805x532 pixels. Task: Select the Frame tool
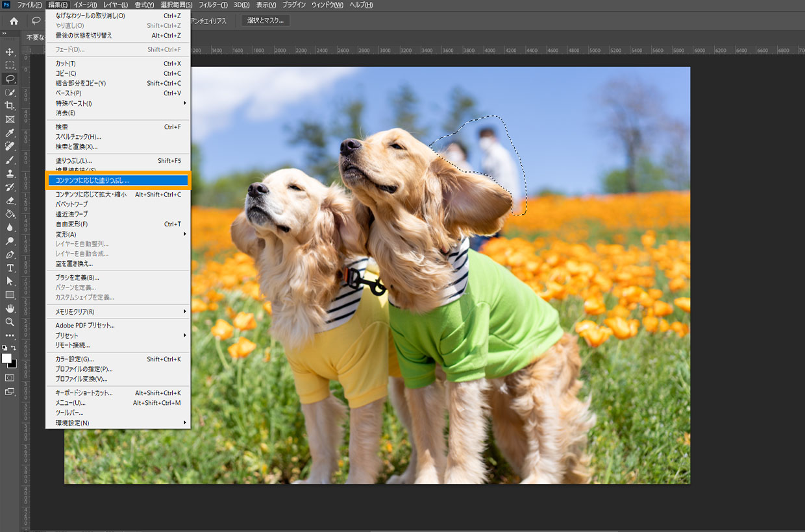[x=10, y=119]
